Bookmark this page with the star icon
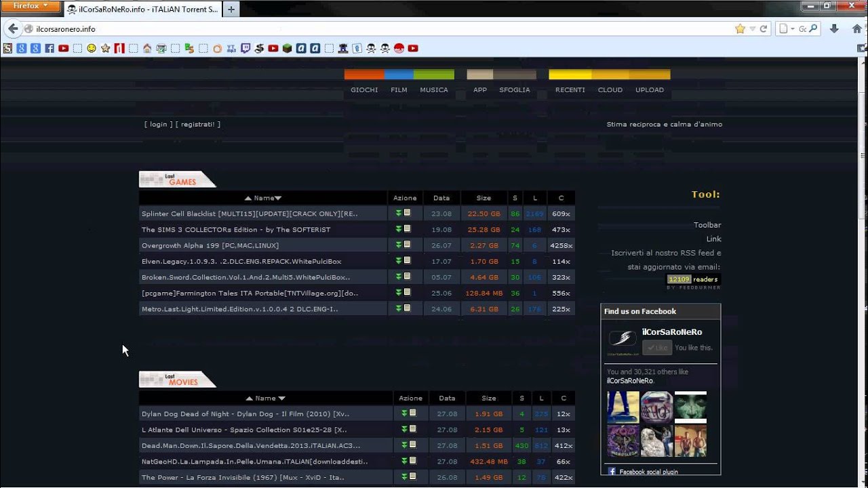This screenshot has height=488, width=868. [x=740, y=29]
